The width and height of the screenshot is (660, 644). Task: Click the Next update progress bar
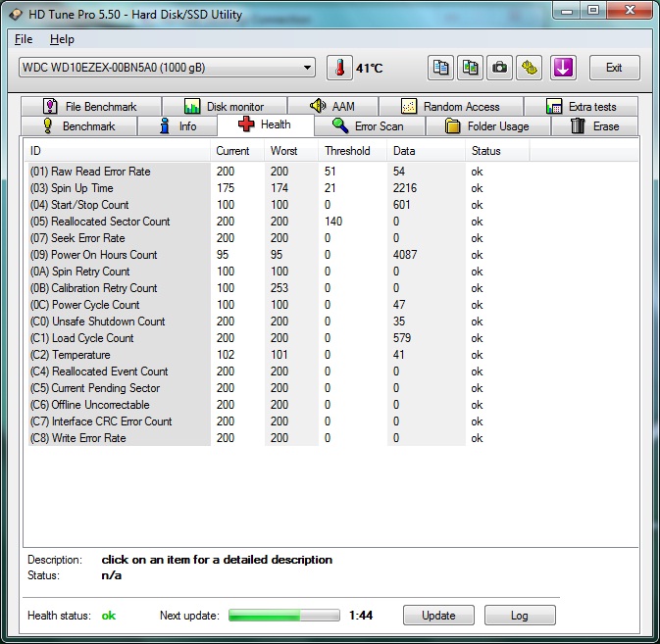click(x=284, y=616)
